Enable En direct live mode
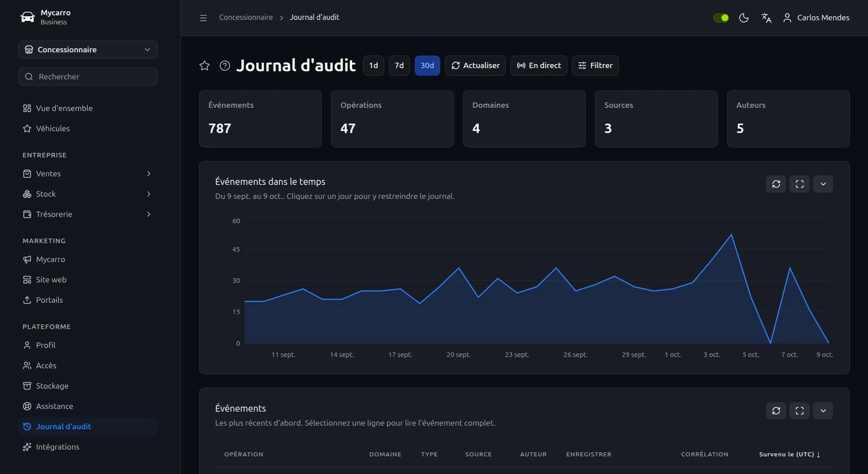 (539, 66)
